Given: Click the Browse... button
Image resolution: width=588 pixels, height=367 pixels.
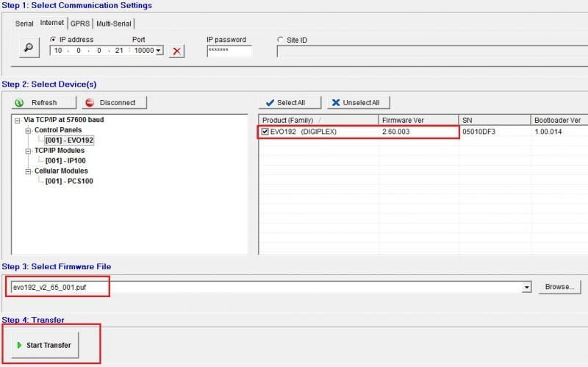Looking at the screenshot, I should [x=559, y=287].
